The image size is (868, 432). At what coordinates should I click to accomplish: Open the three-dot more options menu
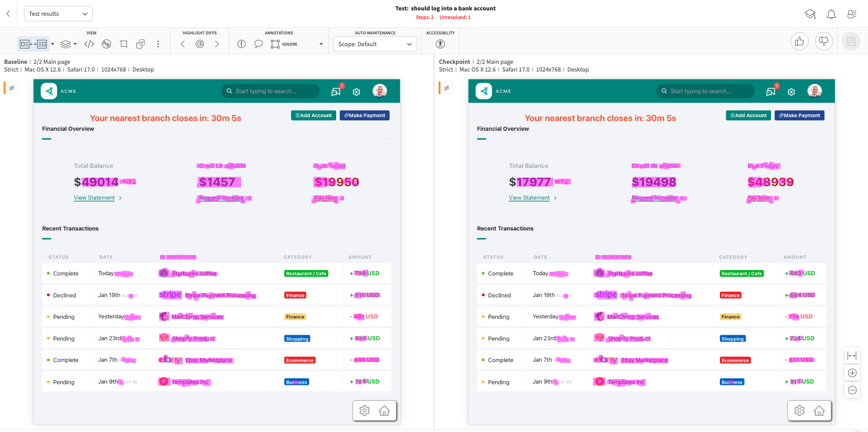(x=158, y=44)
